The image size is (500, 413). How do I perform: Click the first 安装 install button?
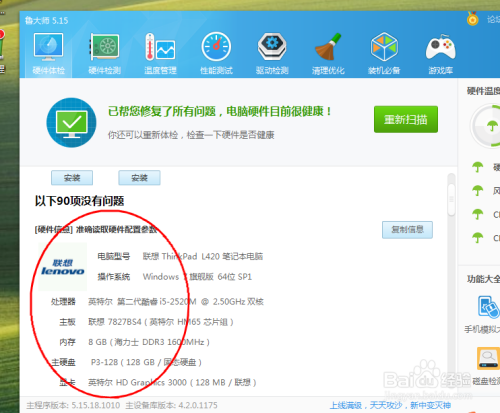(x=72, y=178)
